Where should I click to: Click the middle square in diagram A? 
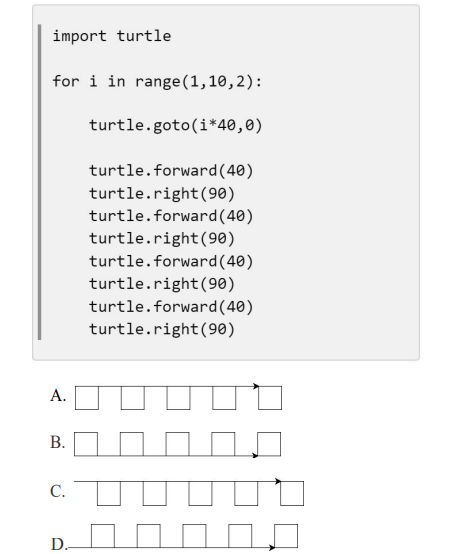point(178,398)
